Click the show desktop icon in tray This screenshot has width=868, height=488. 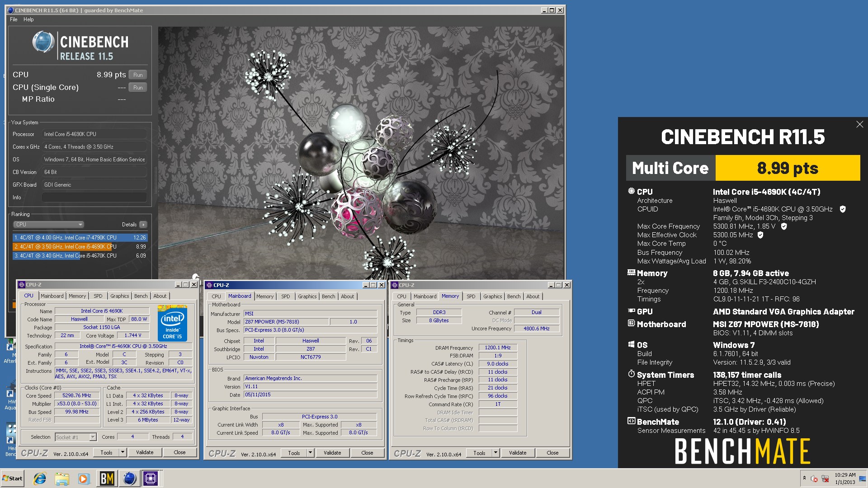click(x=863, y=479)
